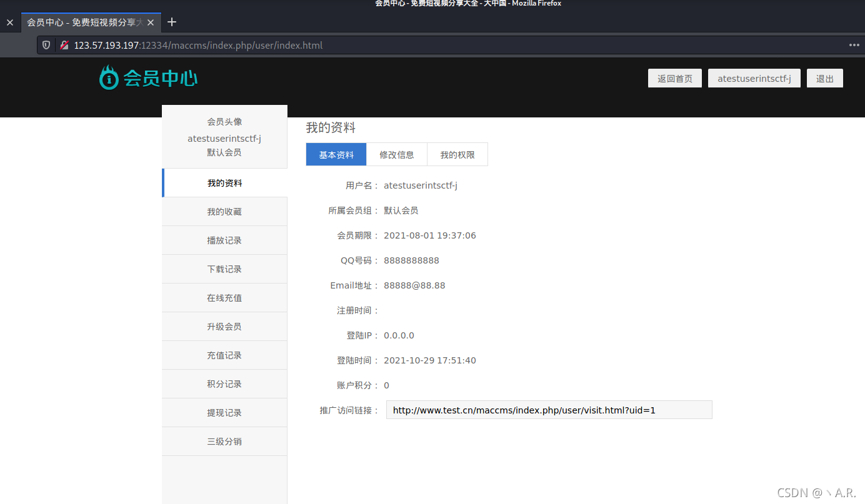Click the username value atestuserintsctf-j in profile
Image resolution: width=865 pixels, height=504 pixels.
[421, 185]
